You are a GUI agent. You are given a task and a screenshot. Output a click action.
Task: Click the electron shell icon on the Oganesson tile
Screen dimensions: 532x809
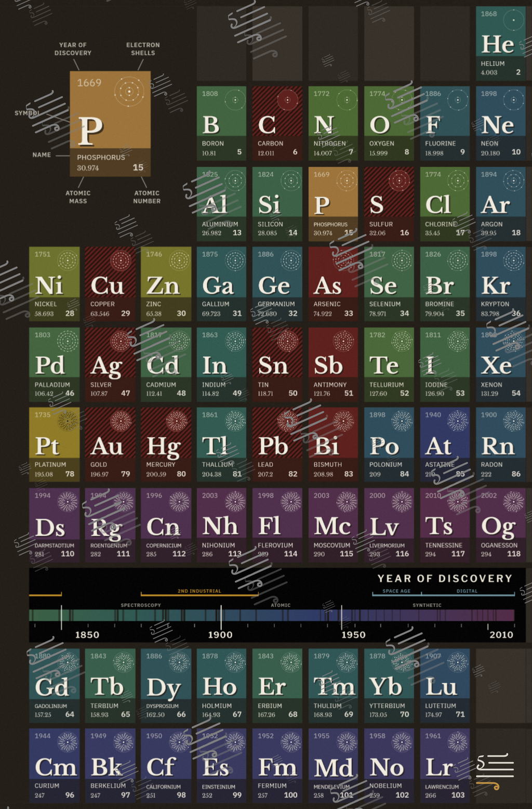pos(514,502)
